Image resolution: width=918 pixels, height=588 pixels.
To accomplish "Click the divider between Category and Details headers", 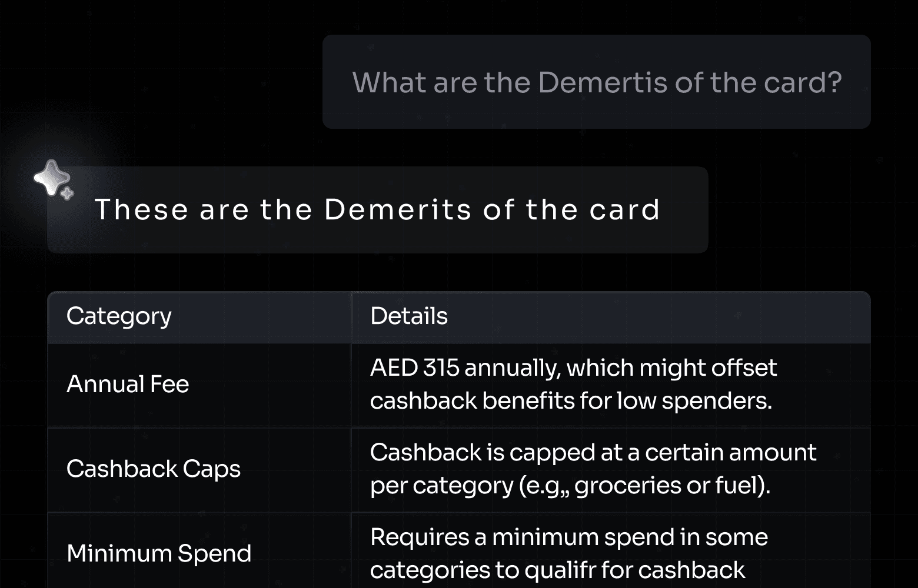I will click(351, 317).
